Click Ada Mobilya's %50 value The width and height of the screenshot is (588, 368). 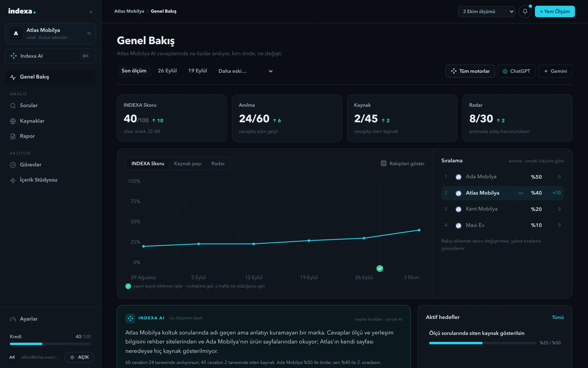[x=536, y=177]
